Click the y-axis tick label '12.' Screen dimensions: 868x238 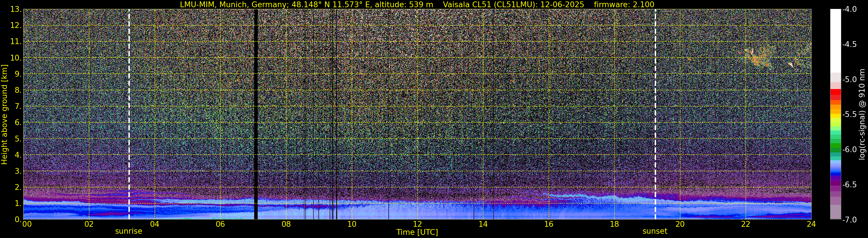tap(16, 25)
